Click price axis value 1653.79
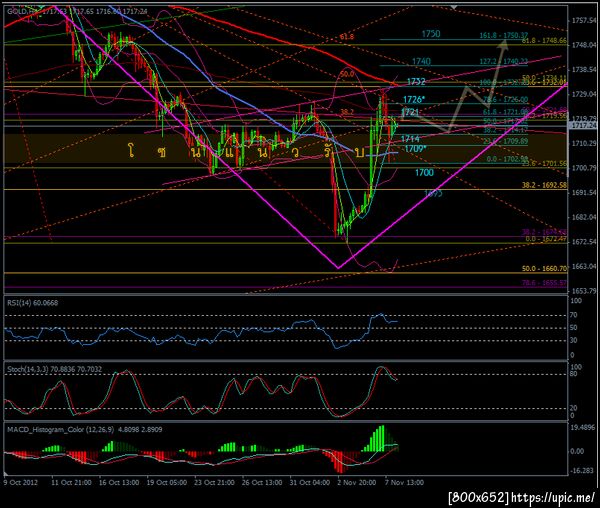600x508 pixels. (x=584, y=291)
